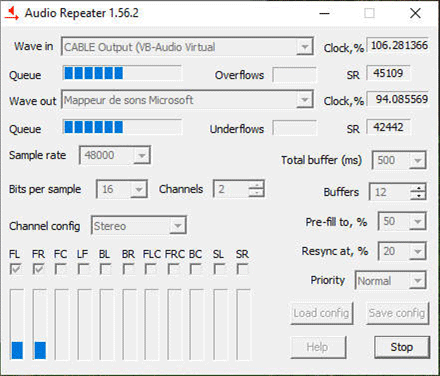Click the "Channel config" label
This screenshot has height=376, width=440.
click(45, 226)
